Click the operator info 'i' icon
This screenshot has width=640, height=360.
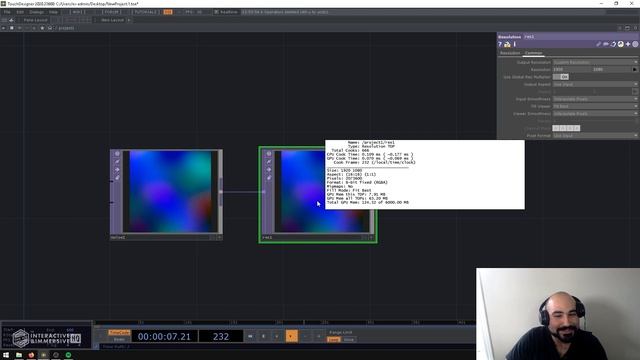tap(515, 44)
